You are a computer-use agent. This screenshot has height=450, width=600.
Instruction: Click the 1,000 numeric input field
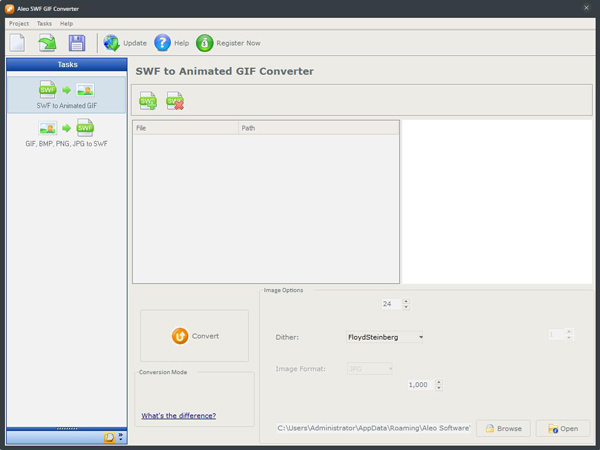pos(421,385)
